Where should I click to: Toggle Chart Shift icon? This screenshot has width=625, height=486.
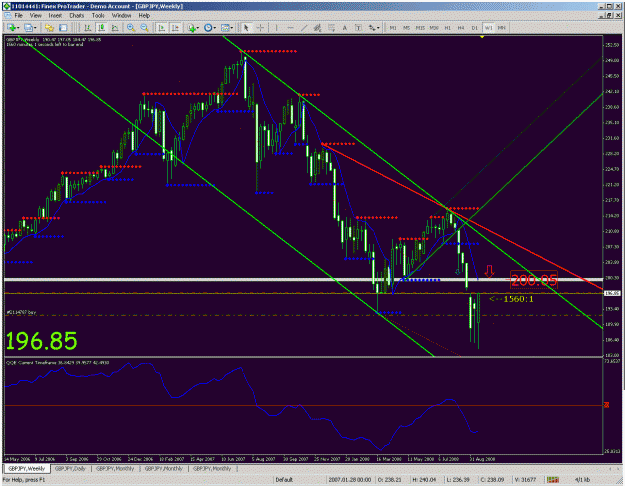point(175,28)
